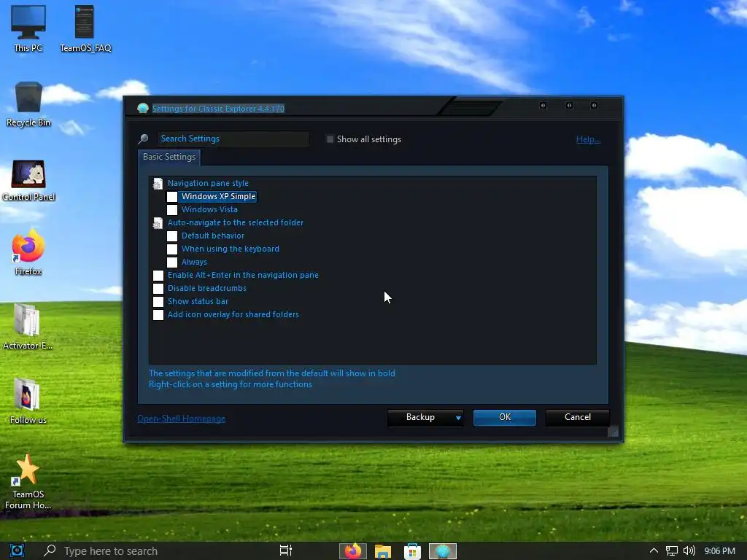747x560 pixels.
Task: Open This PC desktop icon
Action: 28,28
